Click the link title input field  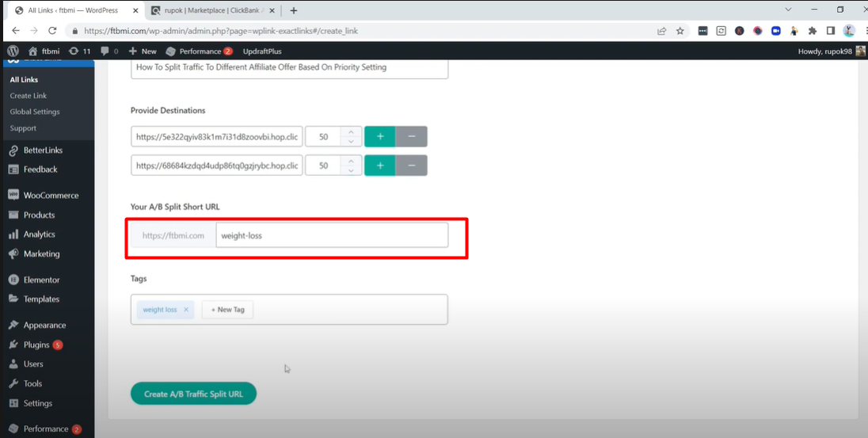[290, 68]
